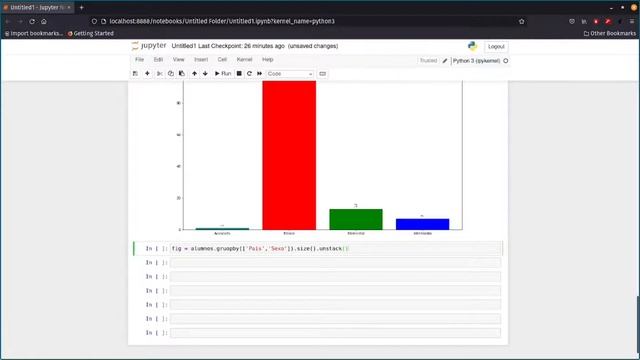Copy the selected cells using the copy icon
This screenshot has height=360, width=640.
click(x=171, y=73)
